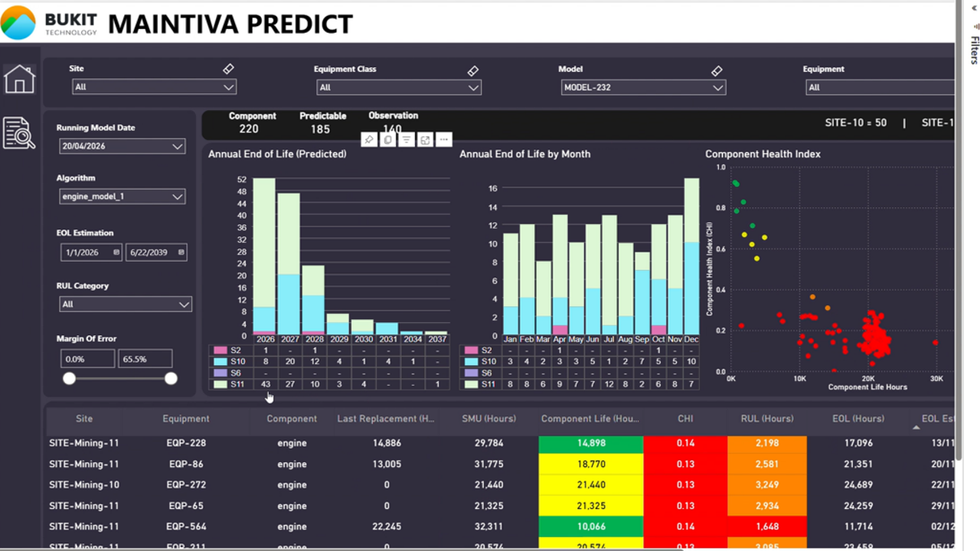This screenshot has width=980, height=551.
Task: Open More options ellipsis on visual
Action: click(x=443, y=140)
